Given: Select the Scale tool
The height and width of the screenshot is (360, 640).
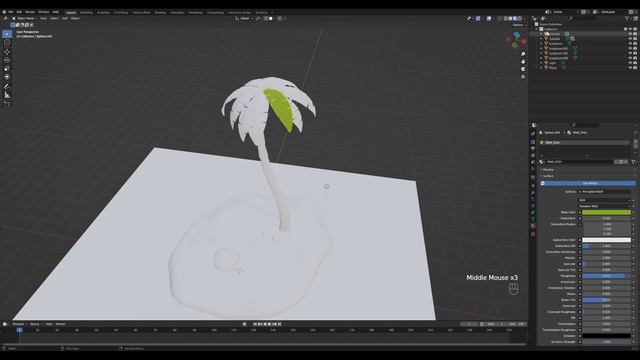Looking at the screenshot, I should tap(7, 68).
